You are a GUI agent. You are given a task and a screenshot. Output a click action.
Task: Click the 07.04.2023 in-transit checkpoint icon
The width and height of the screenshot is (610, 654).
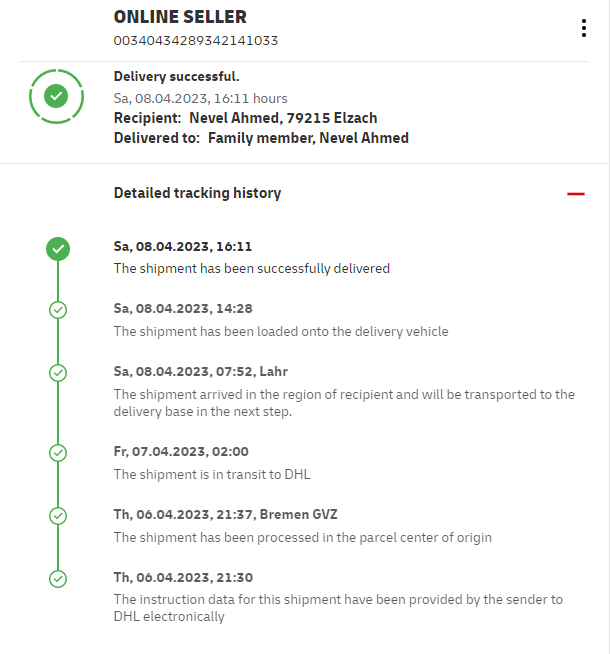pyautogui.click(x=58, y=453)
